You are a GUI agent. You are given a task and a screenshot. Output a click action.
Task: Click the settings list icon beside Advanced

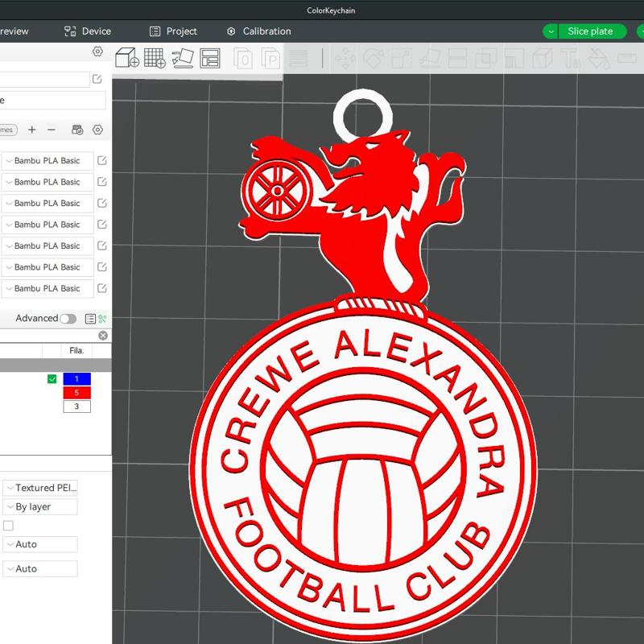pyautogui.click(x=90, y=319)
